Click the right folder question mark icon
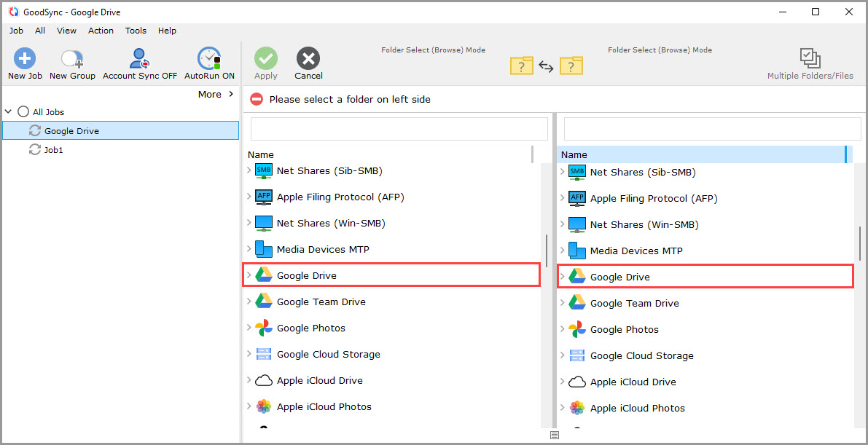This screenshot has width=868, height=445. click(x=571, y=66)
